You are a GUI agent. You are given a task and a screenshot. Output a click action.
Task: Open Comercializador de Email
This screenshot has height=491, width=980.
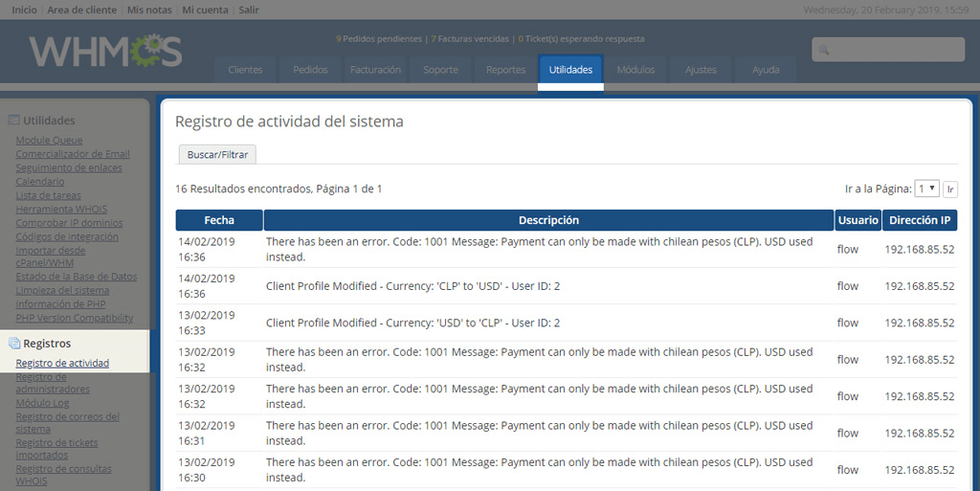73,154
